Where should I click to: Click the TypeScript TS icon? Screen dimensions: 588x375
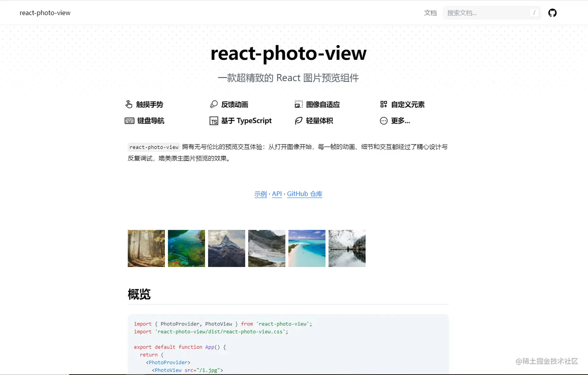[213, 121]
